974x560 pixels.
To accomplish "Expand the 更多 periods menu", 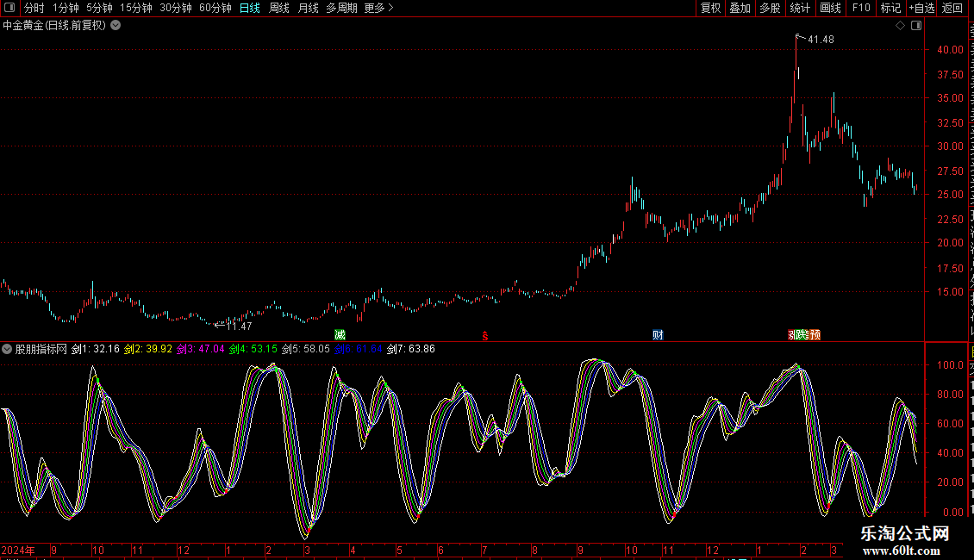I will point(379,8).
